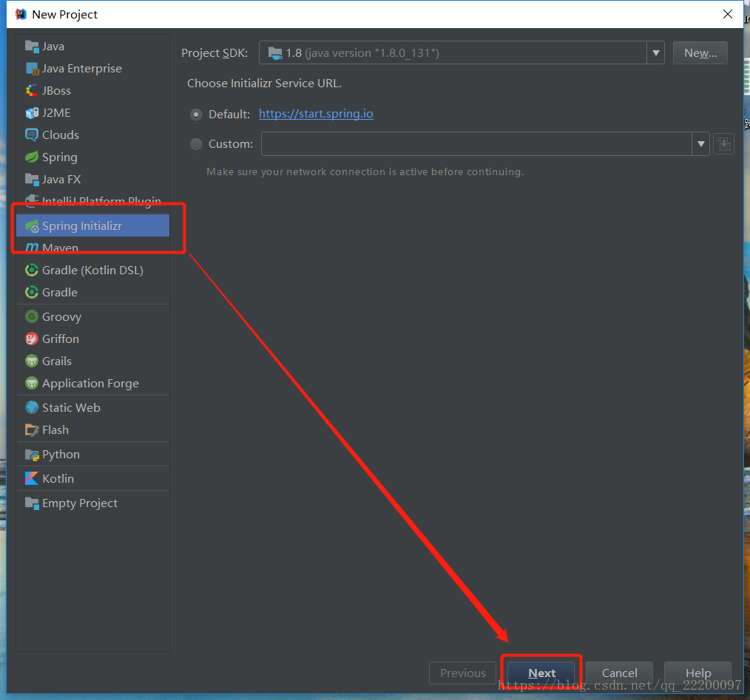
Task: Click the Flash icon
Action: point(32,430)
